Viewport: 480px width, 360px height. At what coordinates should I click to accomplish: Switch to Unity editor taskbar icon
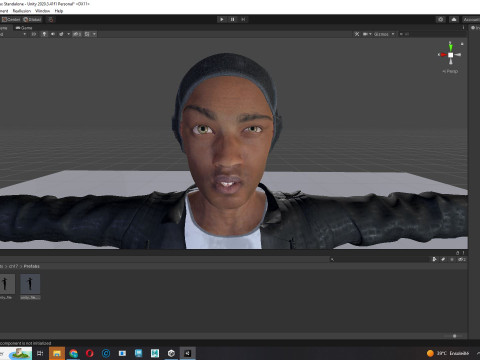(x=187, y=353)
